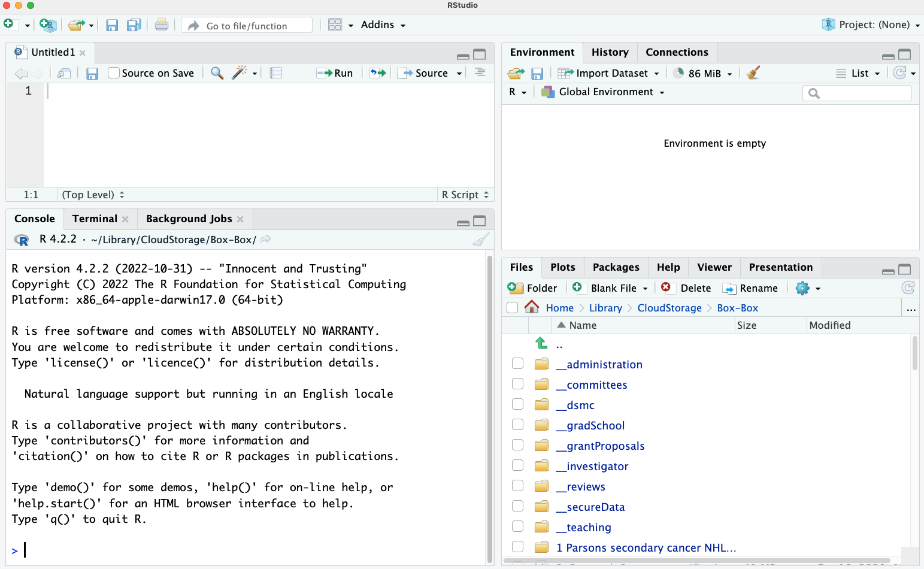This screenshot has height=569, width=924.
Task: Compile report notebook icon
Action: [275, 73]
